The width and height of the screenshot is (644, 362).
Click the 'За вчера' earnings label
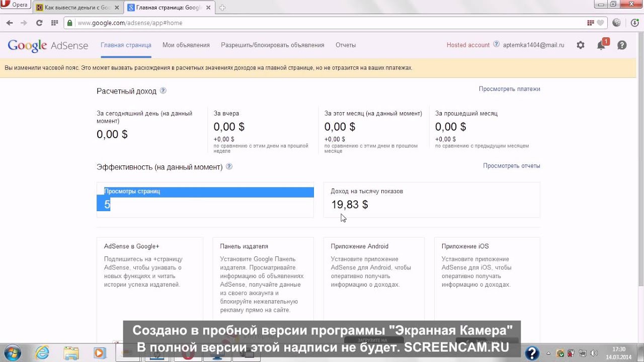pyautogui.click(x=226, y=114)
